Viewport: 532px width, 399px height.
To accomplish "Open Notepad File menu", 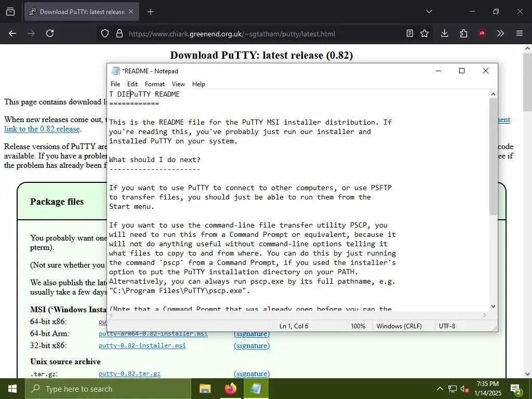I will pos(115,84).
